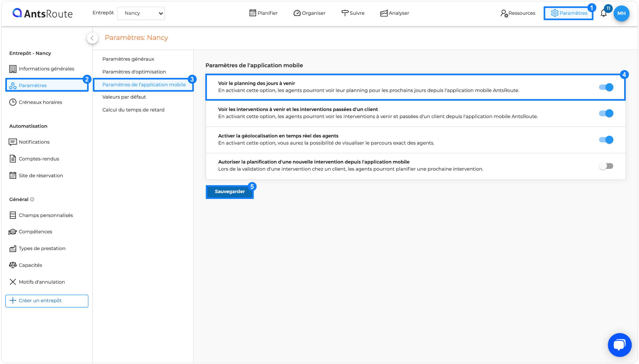Click Créer un entrepôt button
This screenshot has height=364, width=639.
pos(47,301)
